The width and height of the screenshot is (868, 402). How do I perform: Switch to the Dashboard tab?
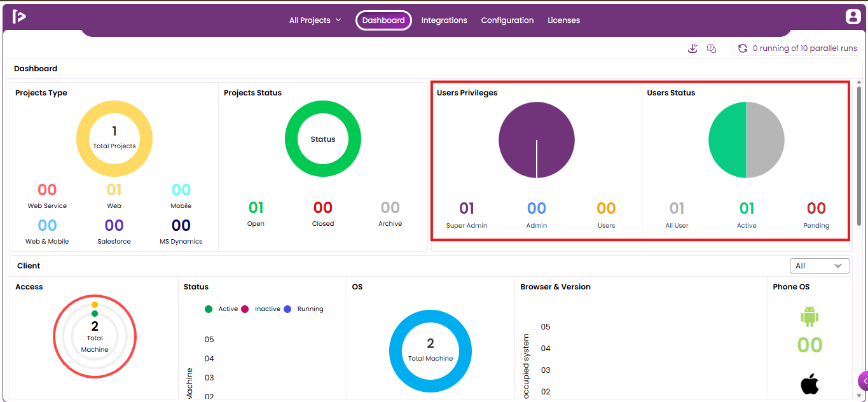pyautogui.click(x=383, y=20)
